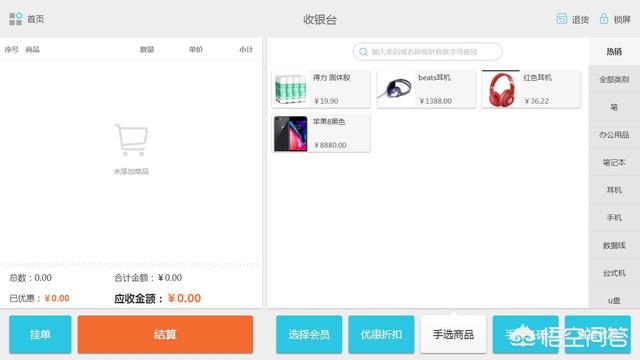Select the beats耳机 product thumbnail
Viewport: 640px width, 360px height.
395,89
